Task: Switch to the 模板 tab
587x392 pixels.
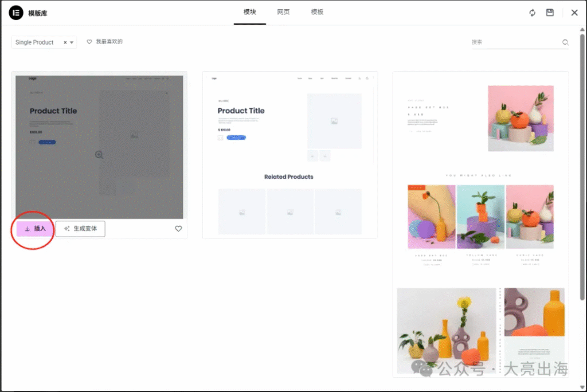Action: [x=317, y=12]
